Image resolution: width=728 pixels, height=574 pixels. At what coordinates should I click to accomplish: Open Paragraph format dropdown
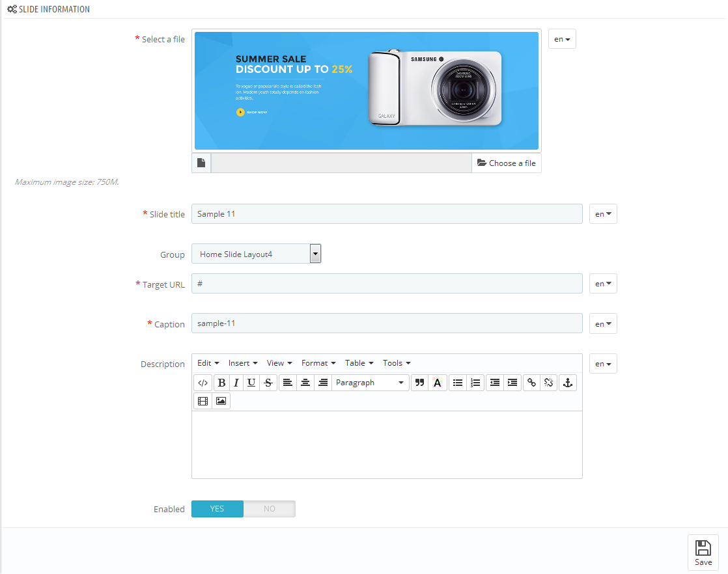coord(370,383)
